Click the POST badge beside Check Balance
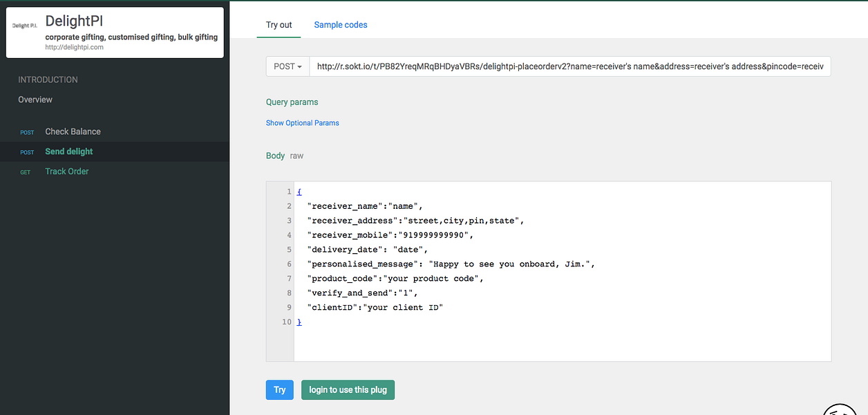The width and height of the screenshot is (868, 415). [27, 132]
